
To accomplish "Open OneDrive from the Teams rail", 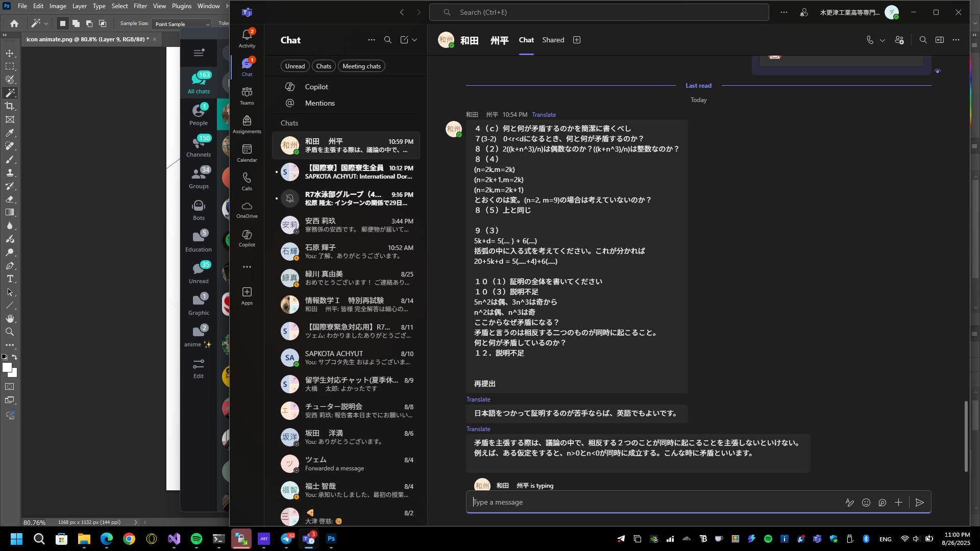I will click(247, 210).
